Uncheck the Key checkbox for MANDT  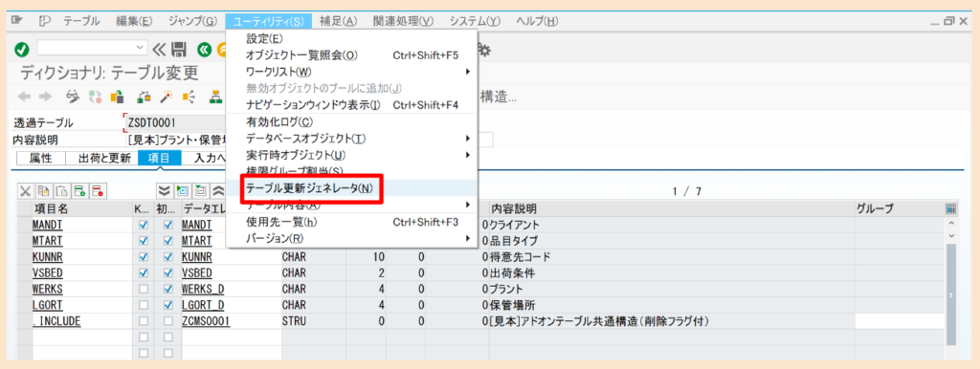coord(145,225)
